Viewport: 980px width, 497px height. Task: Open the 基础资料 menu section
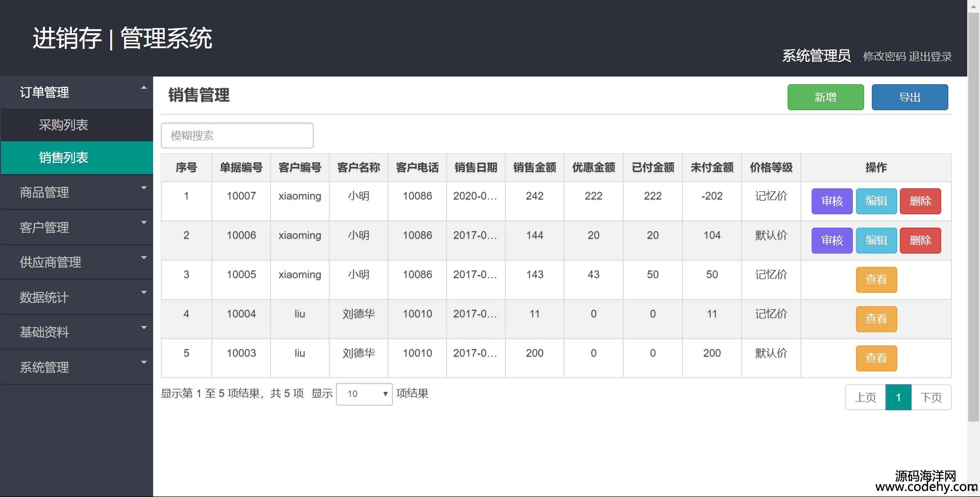[x=77, y=332]
